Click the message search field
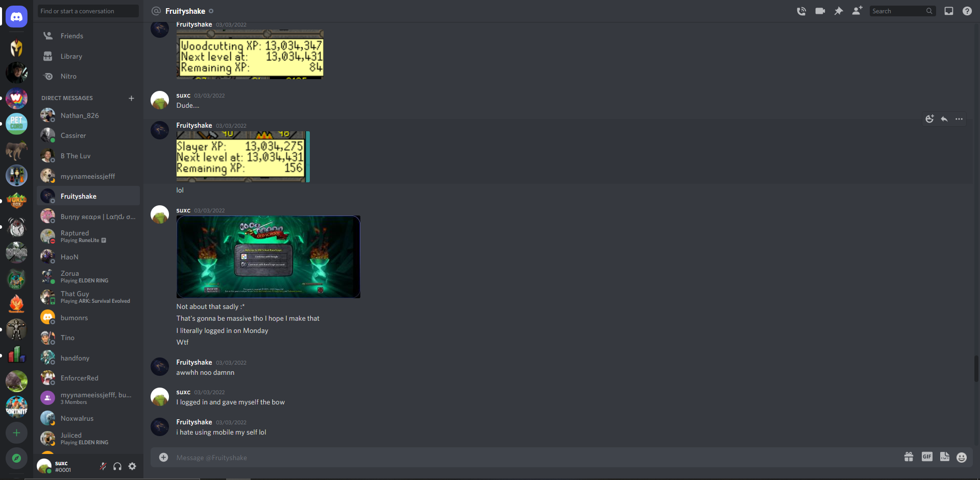The width and height of the screenshot is (980, 480). [x=902, y=11]
